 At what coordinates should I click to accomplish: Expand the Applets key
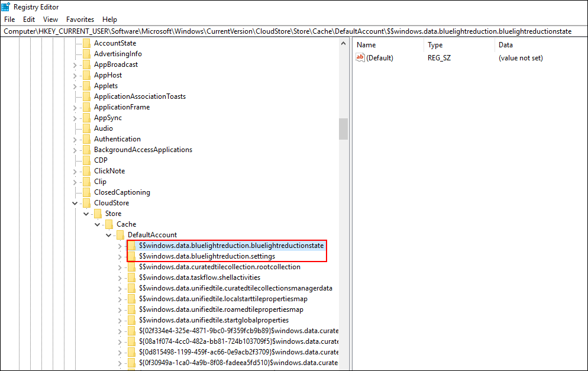point(75,86)
